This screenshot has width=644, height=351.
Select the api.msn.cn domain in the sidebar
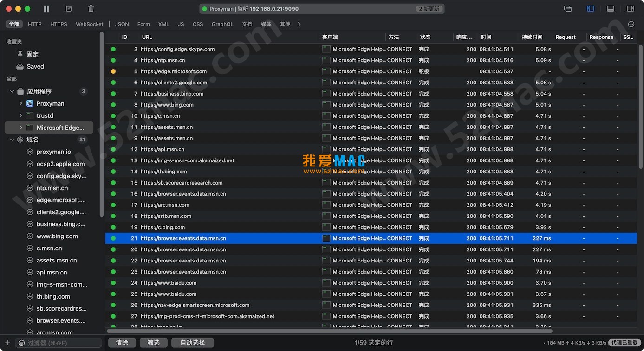(x=52, y=272)
